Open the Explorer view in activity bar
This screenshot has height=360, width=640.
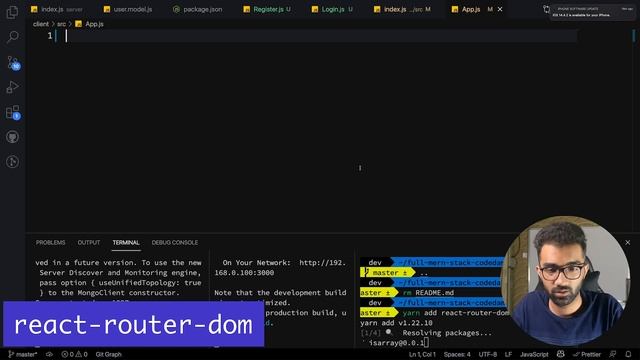[12, 12]
